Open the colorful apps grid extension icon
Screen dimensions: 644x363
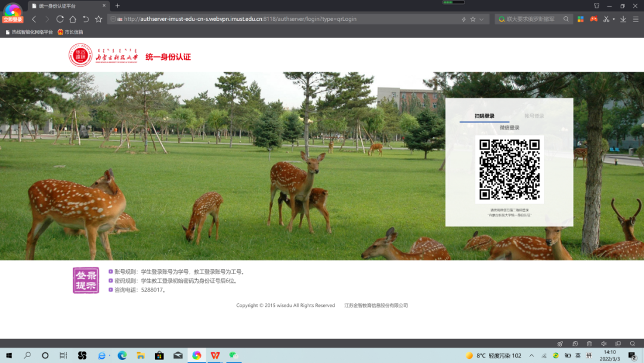580,19
